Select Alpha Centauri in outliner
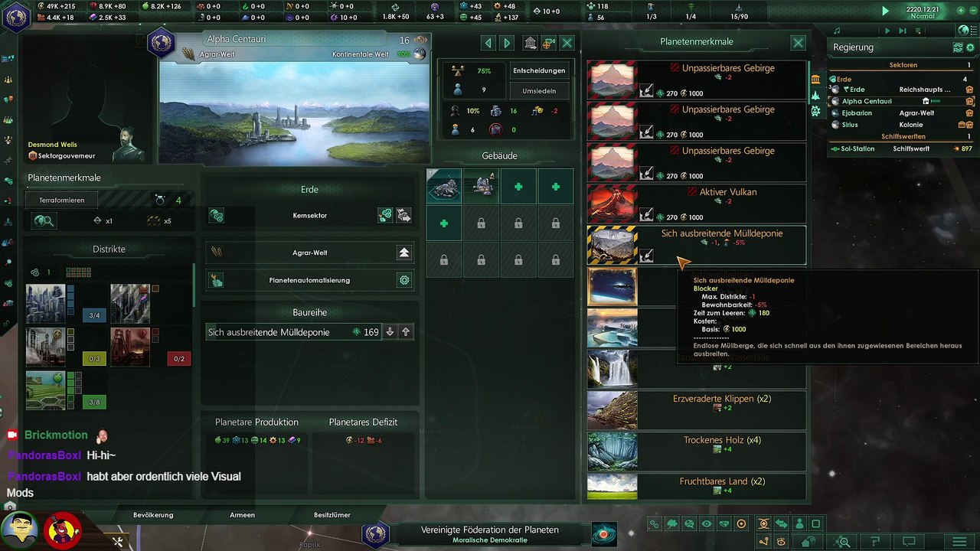Screen dimensions: 980x551 (903, 101)
